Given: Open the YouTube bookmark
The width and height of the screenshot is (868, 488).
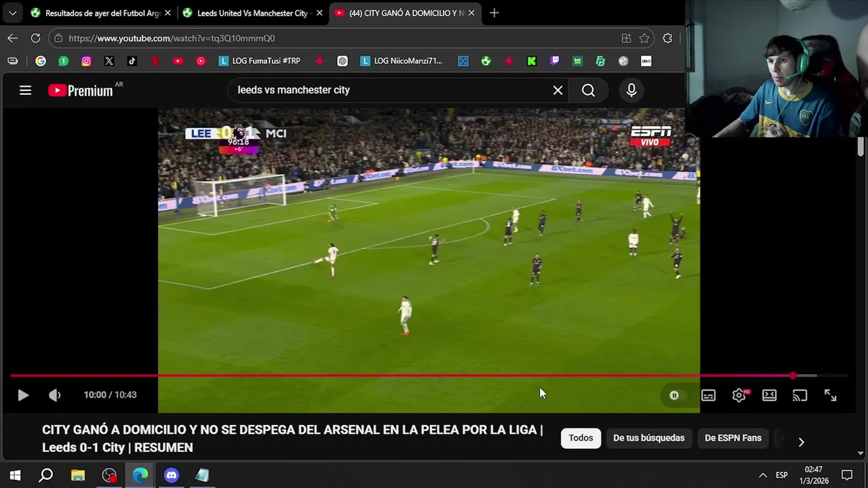Looking at the screenshot, I should coord(178,61).
